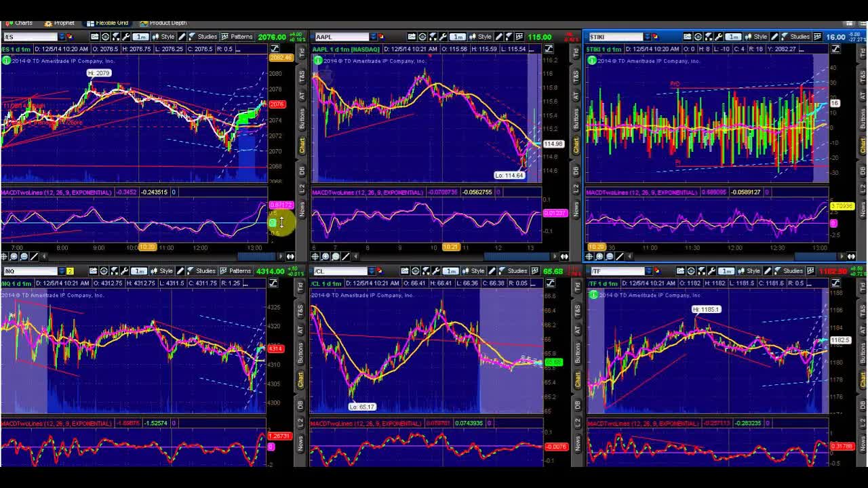This screenshot has width=868, height=488.
Task: Open T&S side tab beside /ES chart
Action: (300, 77)
